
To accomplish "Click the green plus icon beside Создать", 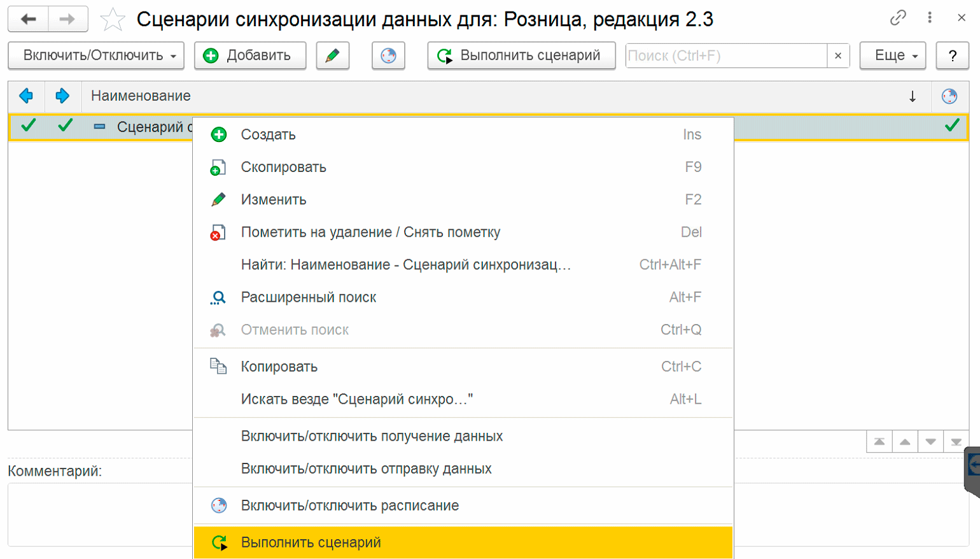I will [x=219, y=134].
